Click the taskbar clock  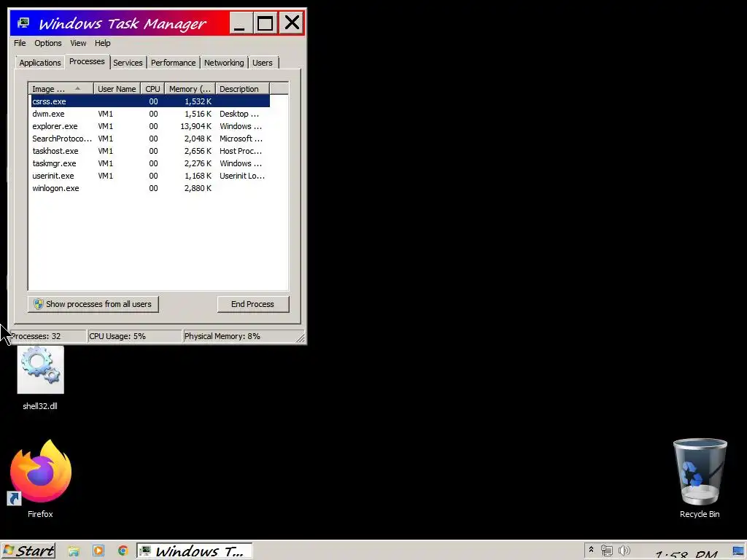pos(686,553)
